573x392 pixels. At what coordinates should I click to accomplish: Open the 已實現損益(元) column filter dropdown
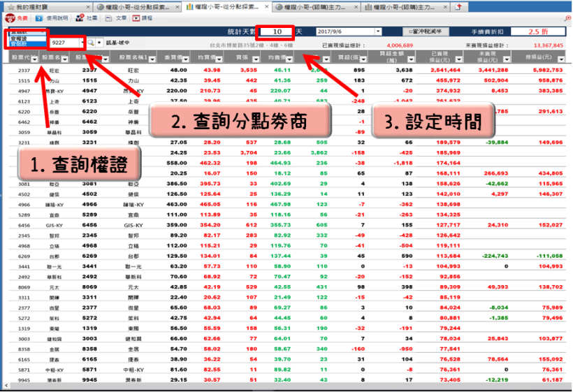pyautogui.click(x=459, y=59)
